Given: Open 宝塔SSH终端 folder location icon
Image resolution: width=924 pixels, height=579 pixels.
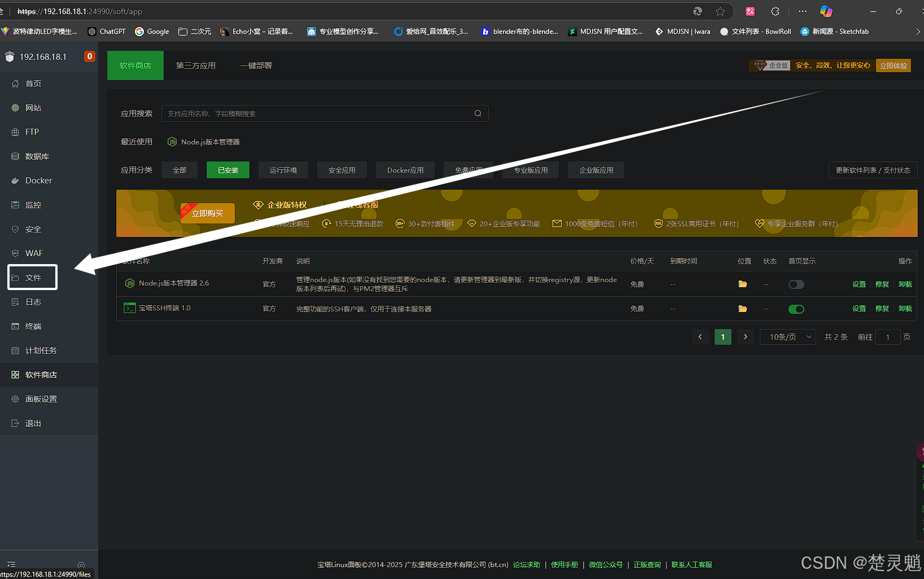Looking at the screenshot, I should 743,309.
